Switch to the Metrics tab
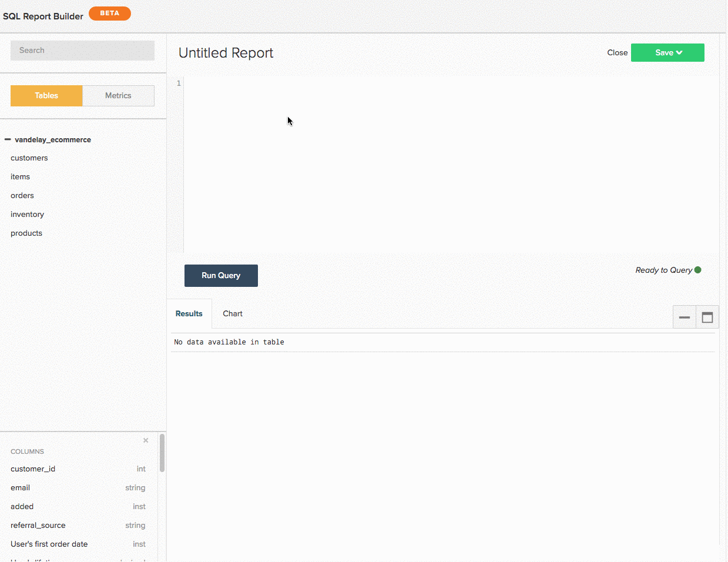This screenshot has height=562, width=728. (x=118, y=96)
